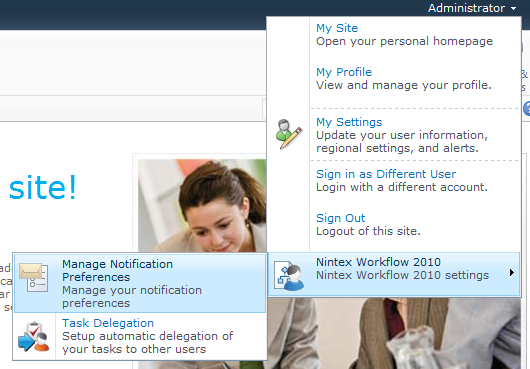530x369 pixels.
Task: Click the My Settings user pencil icon
Action: 289,134
